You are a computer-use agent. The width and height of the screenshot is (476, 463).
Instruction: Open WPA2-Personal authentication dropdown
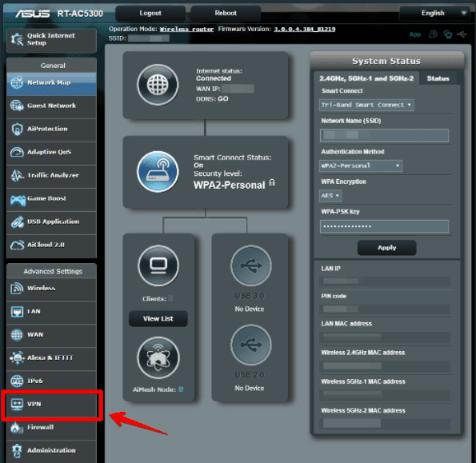point(361,166)
